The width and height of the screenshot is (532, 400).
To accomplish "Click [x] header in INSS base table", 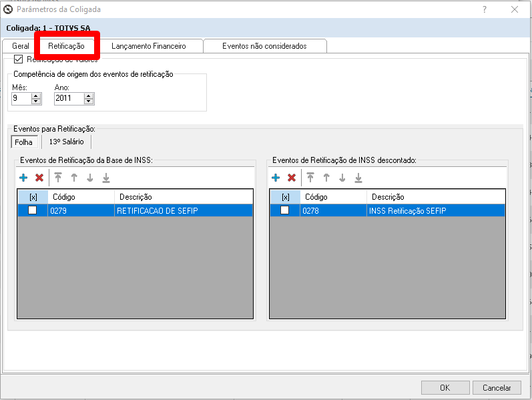I will click(x=33, y=197).
